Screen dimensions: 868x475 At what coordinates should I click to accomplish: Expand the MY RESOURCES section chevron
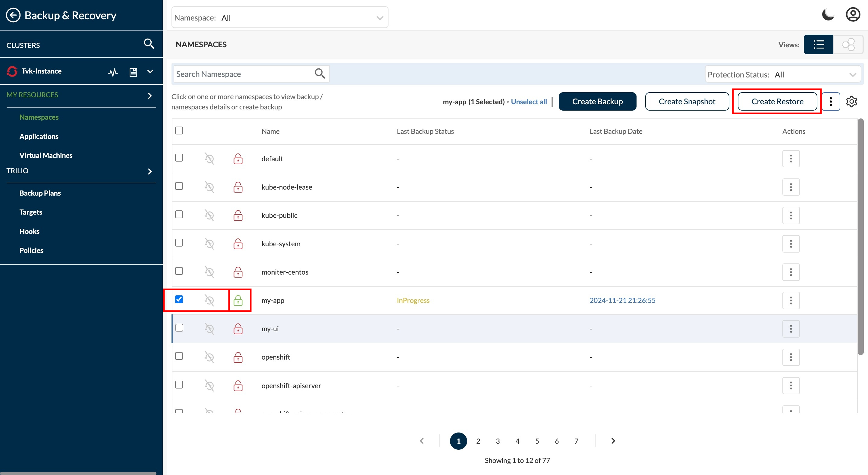tap(150, 96)
